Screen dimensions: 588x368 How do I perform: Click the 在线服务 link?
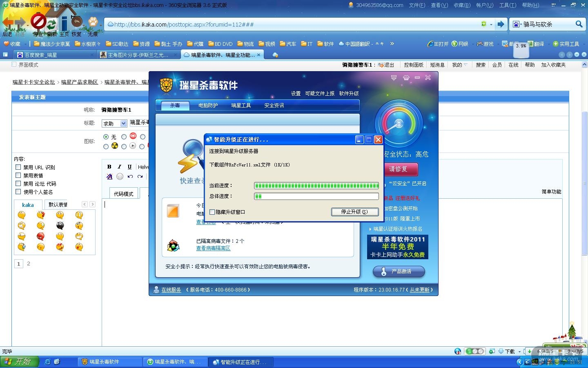click(171, 290)
